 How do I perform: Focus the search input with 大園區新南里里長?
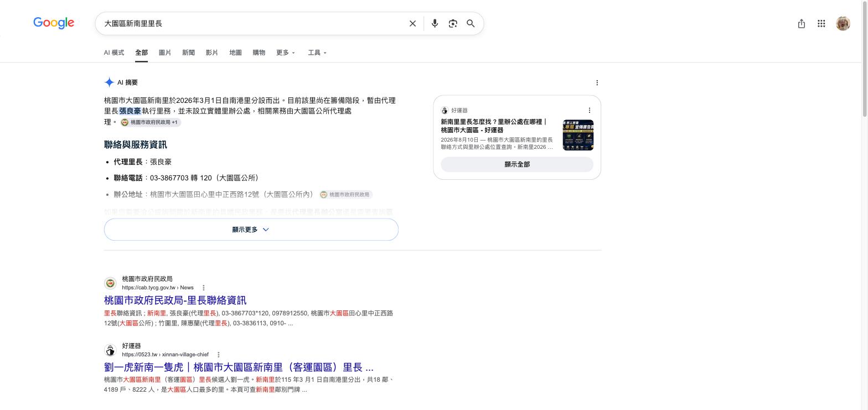(x=252, y=23)
